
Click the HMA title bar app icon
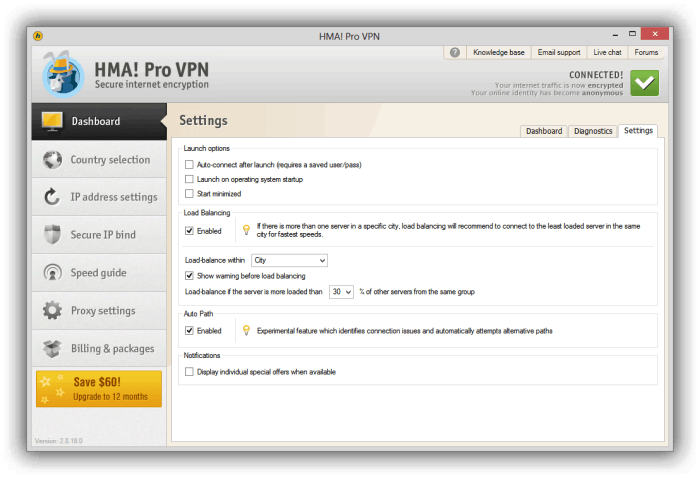click(x=38, y=36)
